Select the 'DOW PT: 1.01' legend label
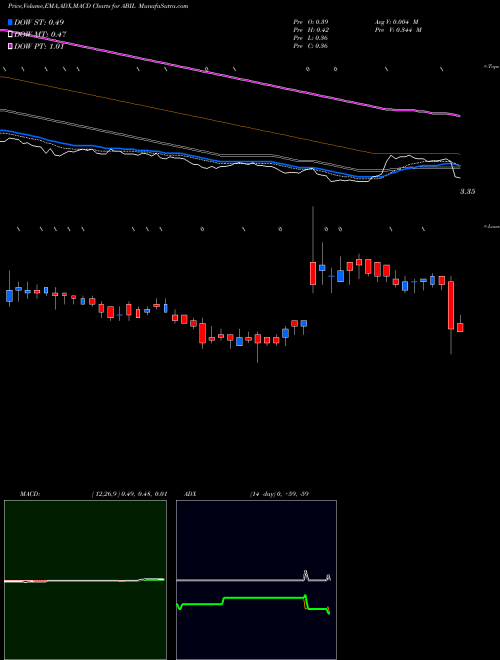 39,47
